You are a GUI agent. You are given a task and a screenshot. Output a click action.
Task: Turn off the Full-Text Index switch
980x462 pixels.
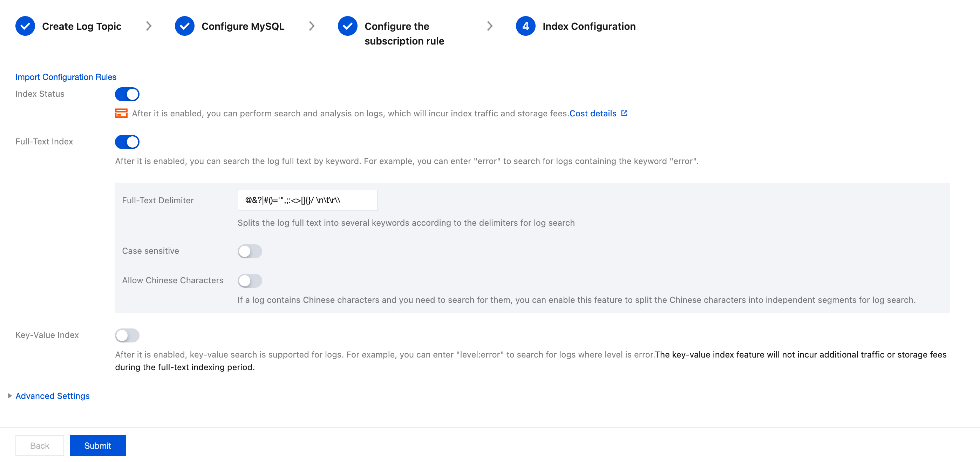(x=127, y=142)
